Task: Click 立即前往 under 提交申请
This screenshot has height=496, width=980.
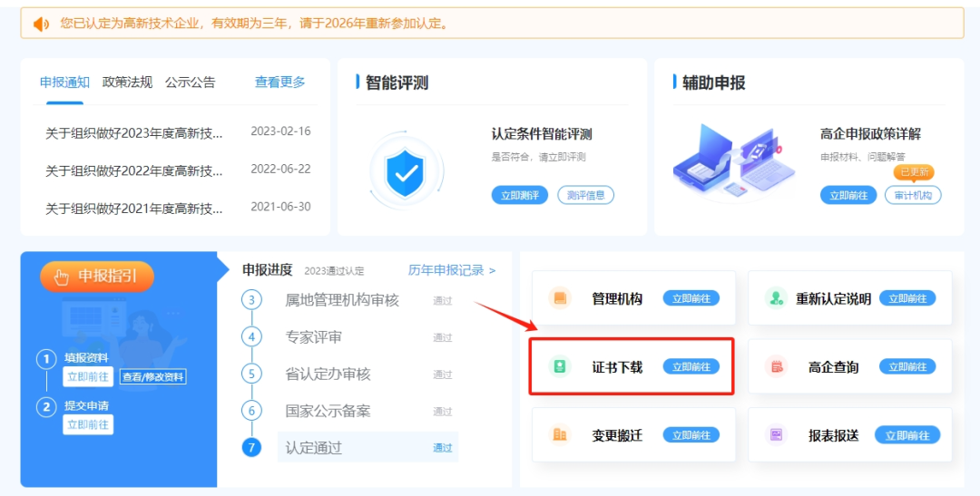Action: click(x=88, y=424)
